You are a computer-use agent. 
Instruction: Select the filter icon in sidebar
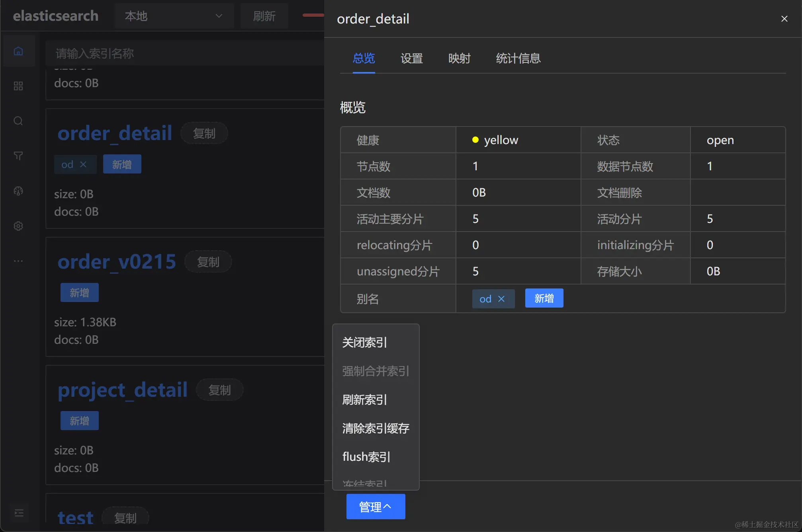coord(18,156)
